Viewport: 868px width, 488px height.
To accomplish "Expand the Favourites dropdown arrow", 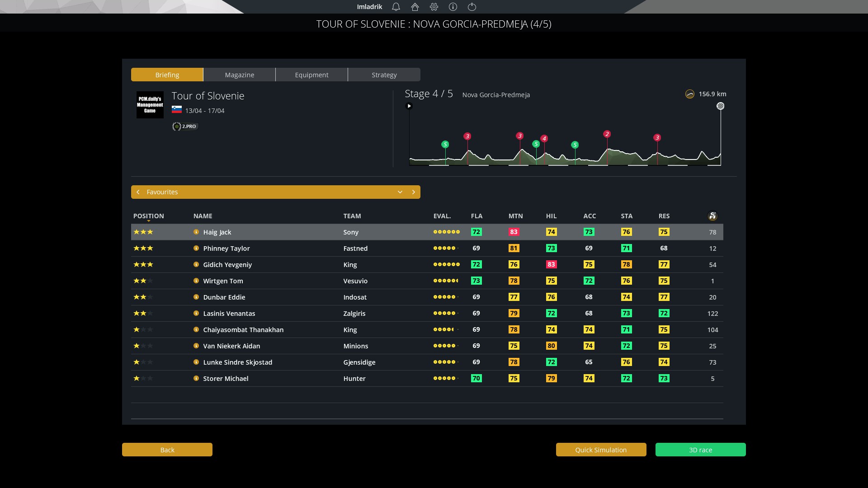I will [400, 192].
